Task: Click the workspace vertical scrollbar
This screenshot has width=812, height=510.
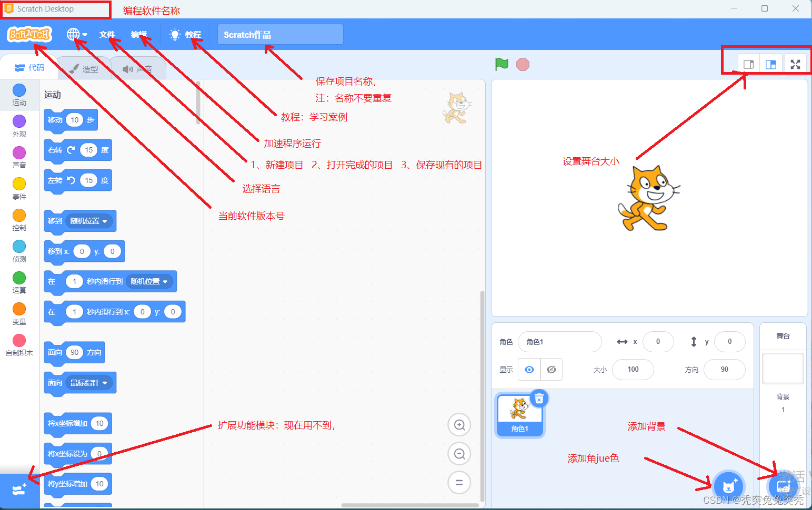Action: pos(482,396)
